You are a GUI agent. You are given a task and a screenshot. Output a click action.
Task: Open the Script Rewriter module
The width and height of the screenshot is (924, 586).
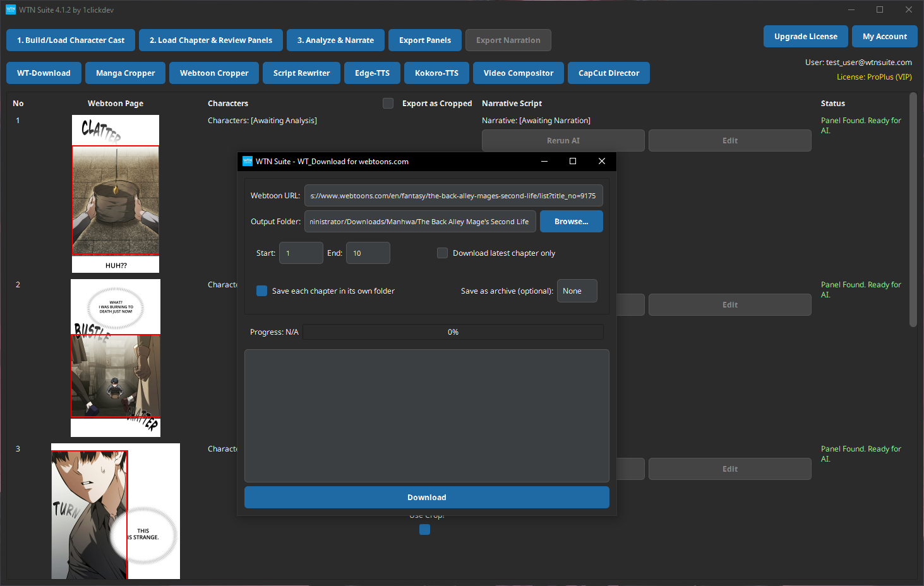click(x=301, y=73)
